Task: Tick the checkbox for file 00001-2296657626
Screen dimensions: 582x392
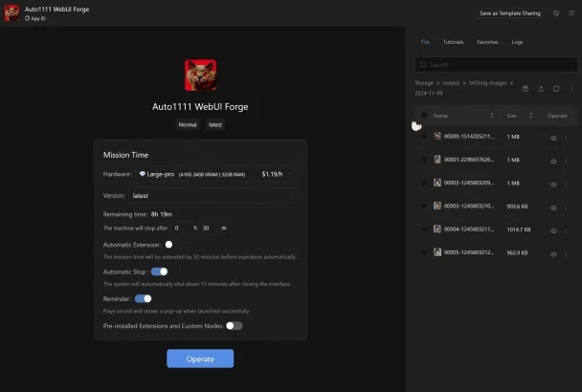Action: point(424,160)
